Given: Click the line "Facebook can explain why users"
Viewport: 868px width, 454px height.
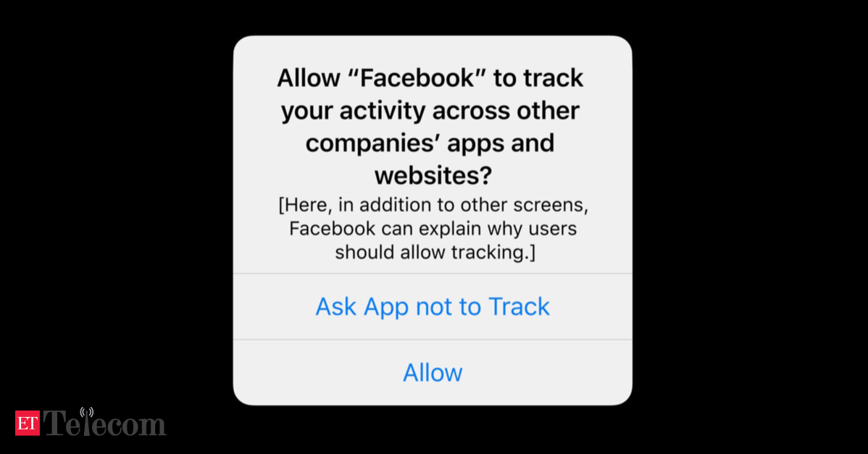Looking at the screenshot, I should (x=433, y=228).
